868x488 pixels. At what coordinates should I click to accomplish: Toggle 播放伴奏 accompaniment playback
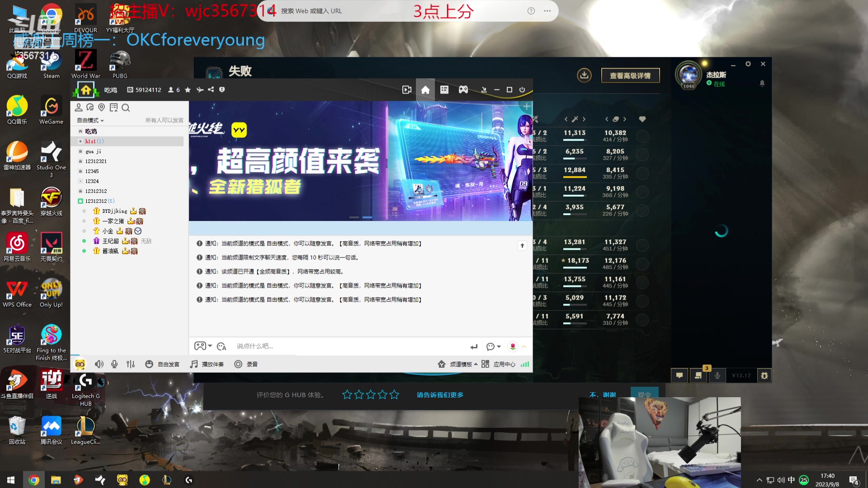(207, 364)
